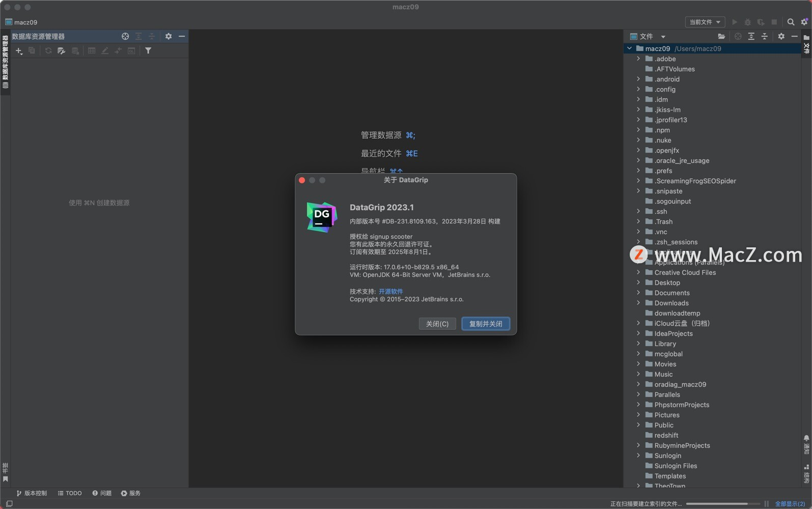This screenshot has width=812, height=509.
Task: Open the 开源软件 link
Action: (391, 291)
